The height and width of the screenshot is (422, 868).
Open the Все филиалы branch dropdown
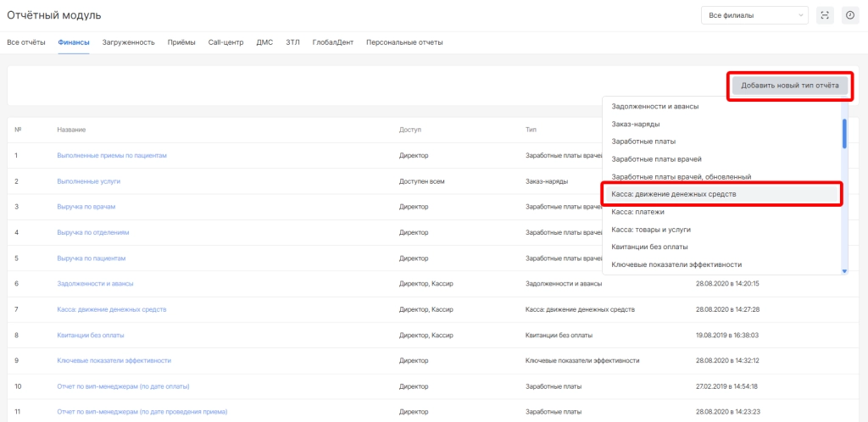pyautogui.click(x=754, y=15)
